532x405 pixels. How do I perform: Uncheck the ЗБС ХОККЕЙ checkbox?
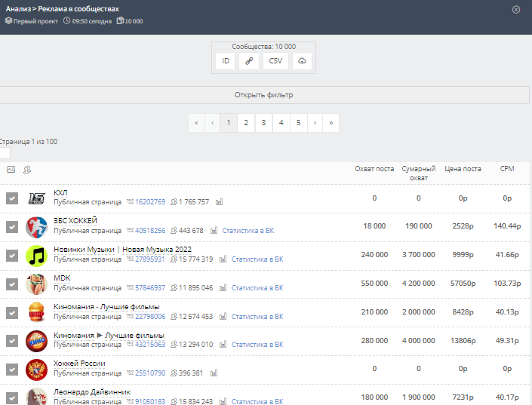tap(12, 226)
